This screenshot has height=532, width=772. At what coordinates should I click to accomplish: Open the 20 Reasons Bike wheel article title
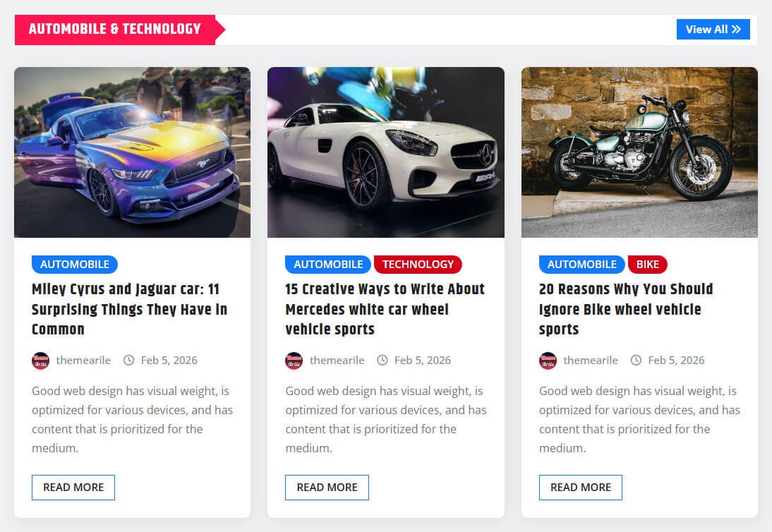[x=626, y=309]
